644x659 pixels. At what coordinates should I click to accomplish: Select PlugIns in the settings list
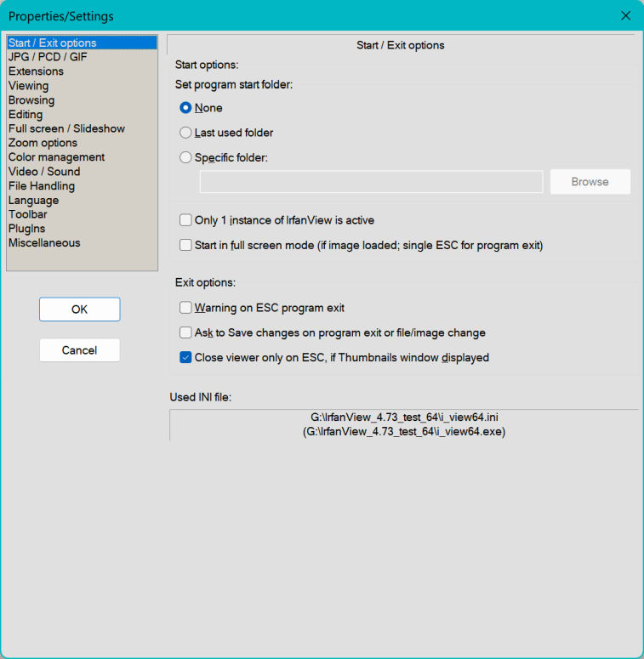27,229
